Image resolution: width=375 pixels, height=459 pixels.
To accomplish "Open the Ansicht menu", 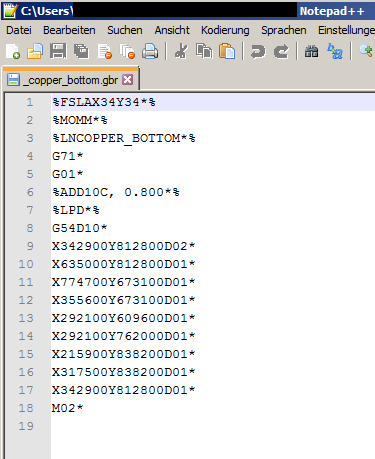I will click(x=172, y=30).
